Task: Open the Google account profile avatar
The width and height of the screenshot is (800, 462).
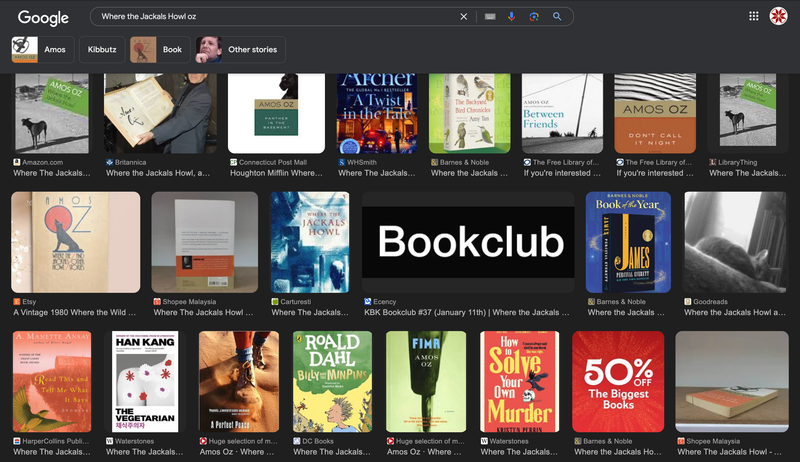Action: [779, 16]
